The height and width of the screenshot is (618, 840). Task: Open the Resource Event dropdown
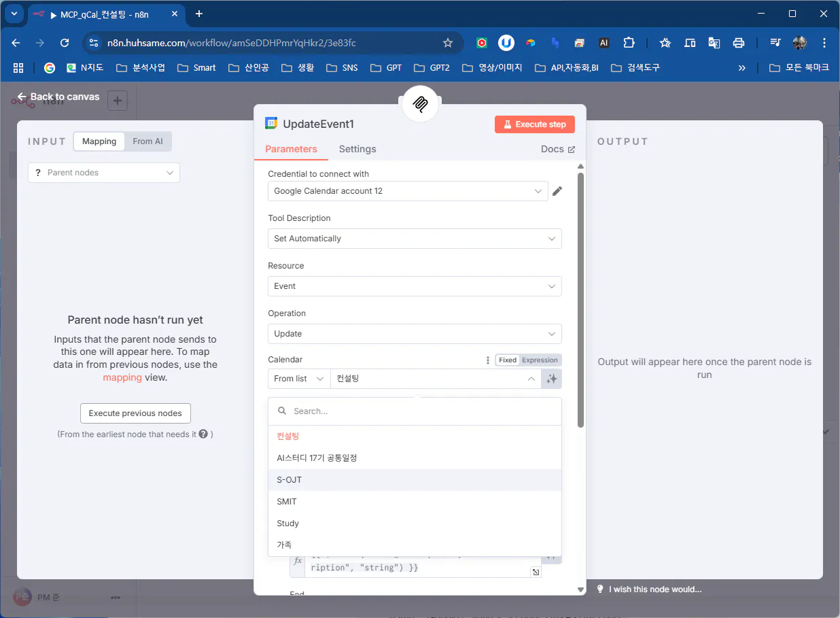click(x=415, y=286)
